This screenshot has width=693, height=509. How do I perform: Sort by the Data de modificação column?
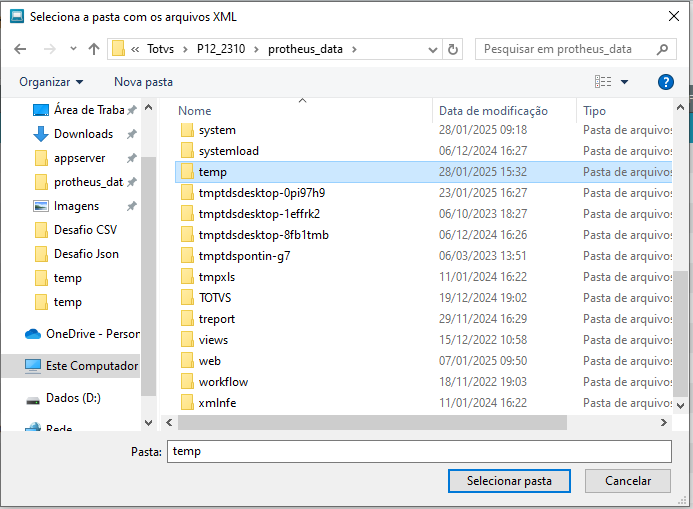pos(493,111)
